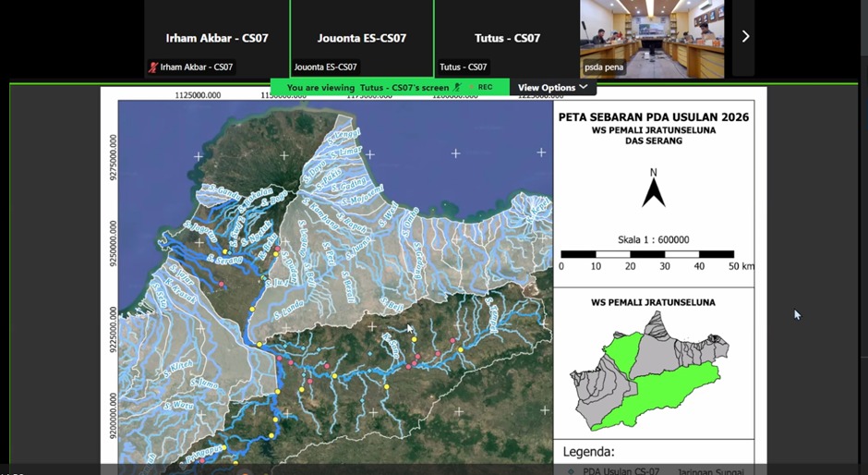
Task: Click the 1125000.000 coordinate label
Action: coord(198,95)
